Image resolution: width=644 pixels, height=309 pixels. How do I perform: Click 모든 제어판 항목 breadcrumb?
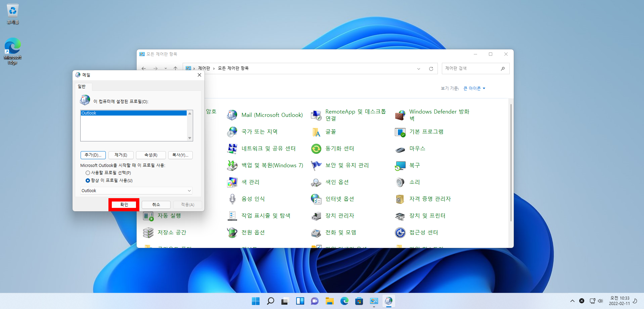233,68
